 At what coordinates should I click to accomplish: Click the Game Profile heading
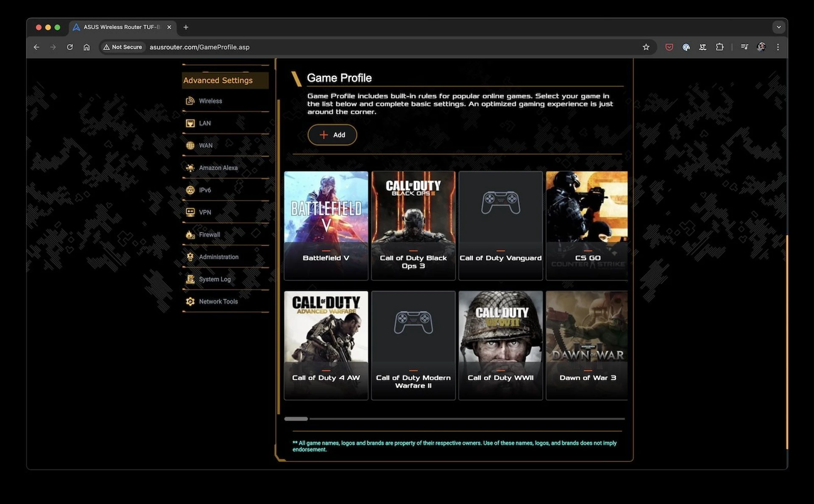tap(339, 78)
